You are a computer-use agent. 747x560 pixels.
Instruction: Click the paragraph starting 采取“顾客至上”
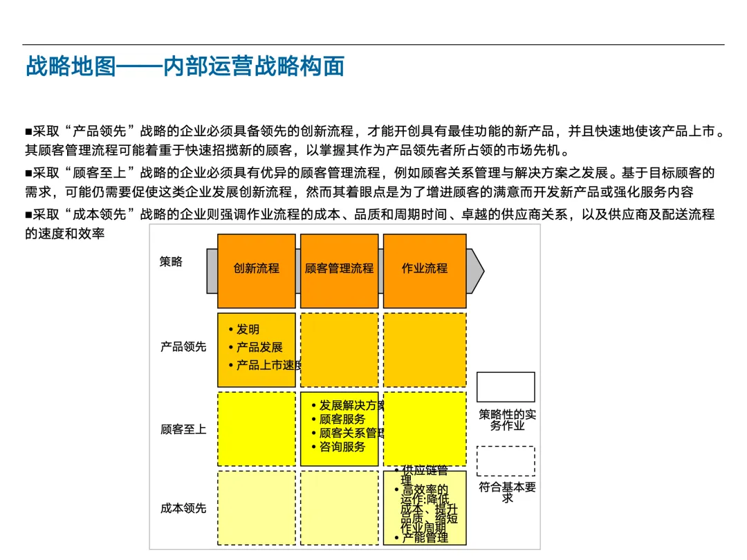tap(369, 183)
